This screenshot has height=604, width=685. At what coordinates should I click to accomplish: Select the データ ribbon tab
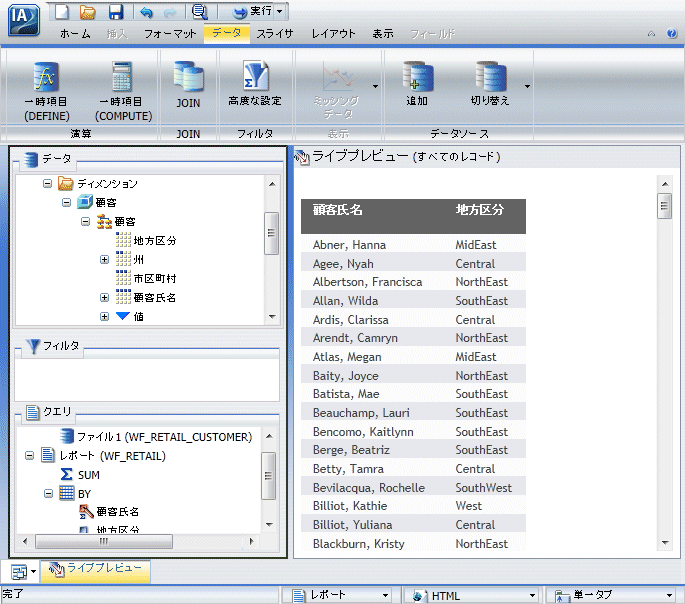tap(227, 33)
